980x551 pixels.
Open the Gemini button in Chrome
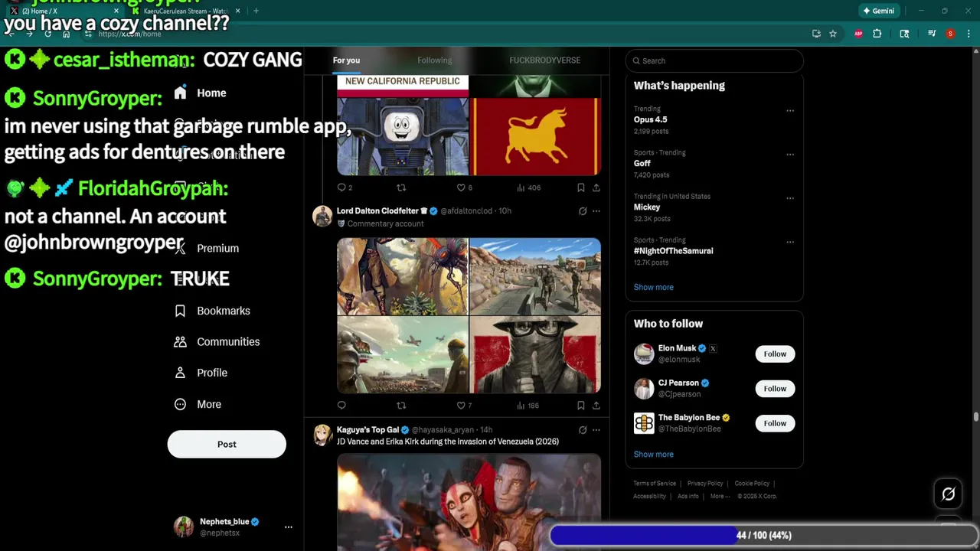[x=878, y=11]
